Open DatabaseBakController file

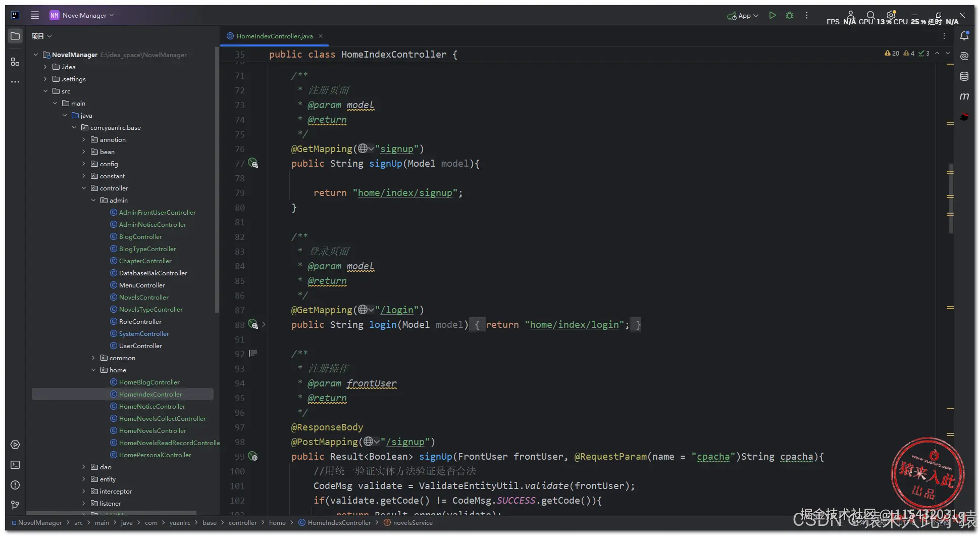click(153, 273)
